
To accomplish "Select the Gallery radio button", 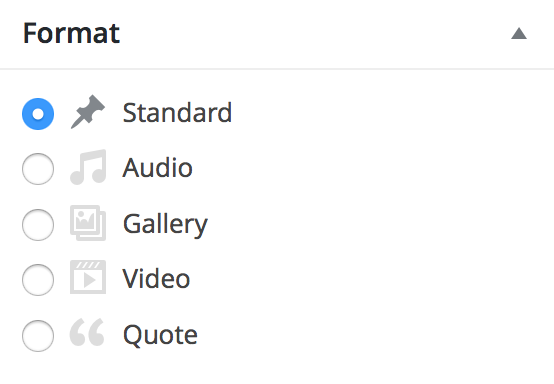I will (x=38, y=225).
